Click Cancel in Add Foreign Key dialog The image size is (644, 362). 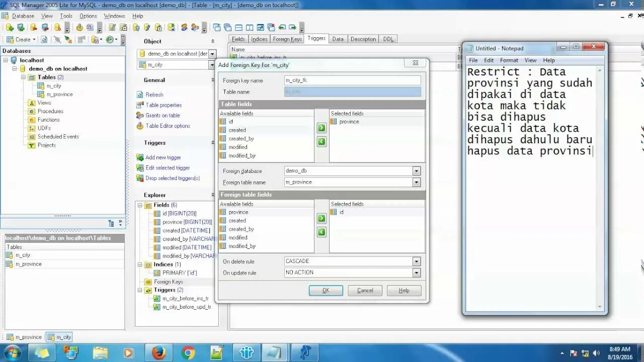pos(365,291)
